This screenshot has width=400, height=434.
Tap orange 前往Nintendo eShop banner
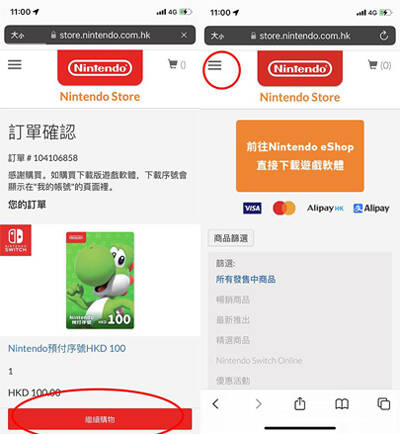(300, 156)
